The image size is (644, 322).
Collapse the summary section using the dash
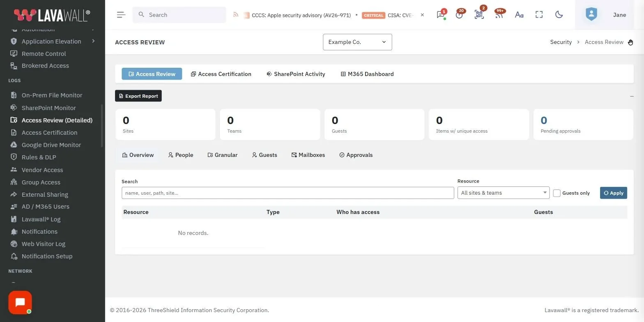pos(632,96)
